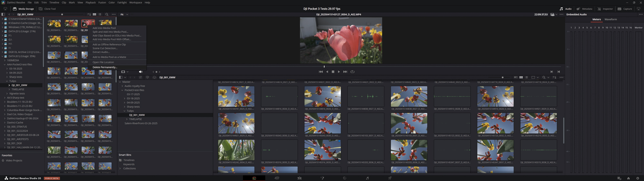Switch to the Fairlight page music-note icon
644x181 pixels.
tap(367, 178)
